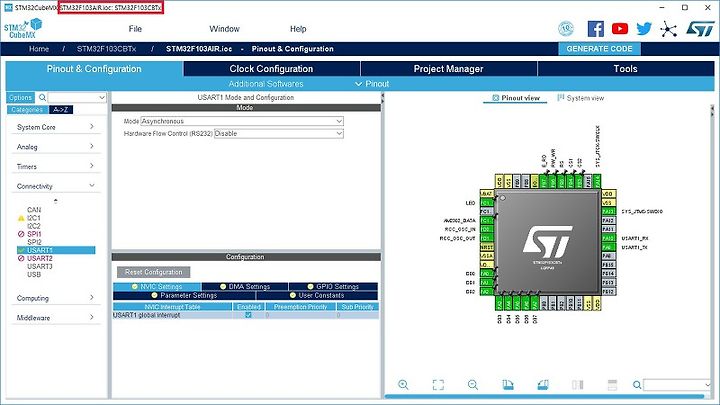This screenshot has width=720, height=405.
Task: Go to Home in breadcrumb
Action: pyautogui.click(x=39, y=49)
